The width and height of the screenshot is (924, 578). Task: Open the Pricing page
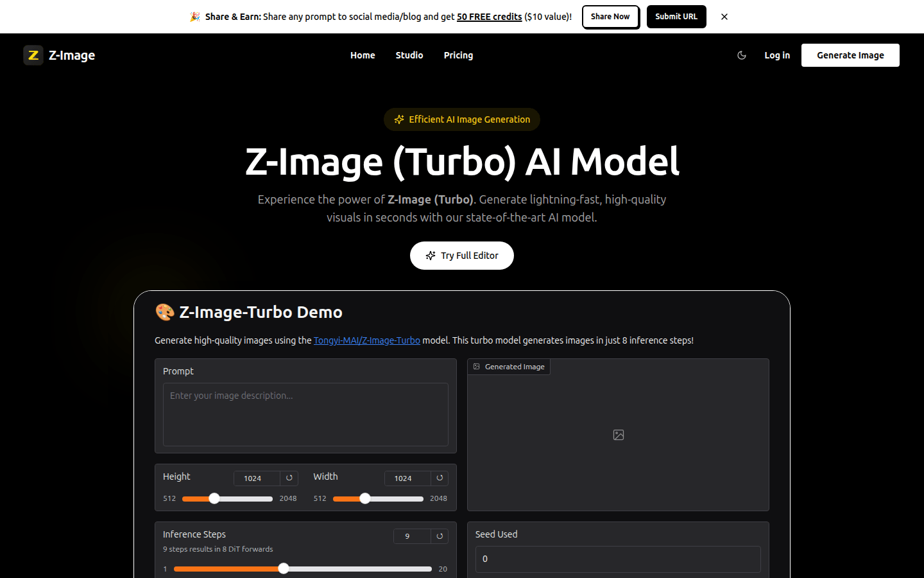point(458,55)
